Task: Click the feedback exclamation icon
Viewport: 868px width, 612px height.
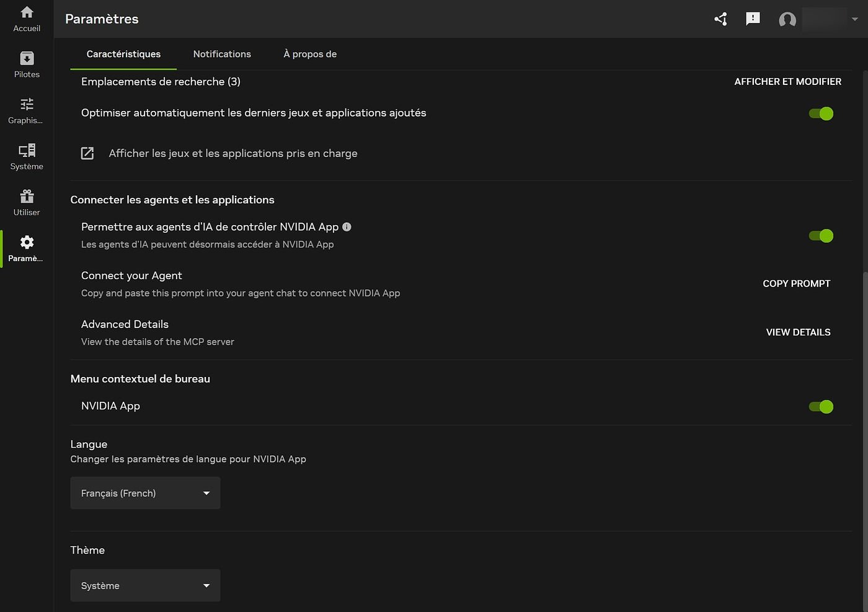Action: pos(753,19)
